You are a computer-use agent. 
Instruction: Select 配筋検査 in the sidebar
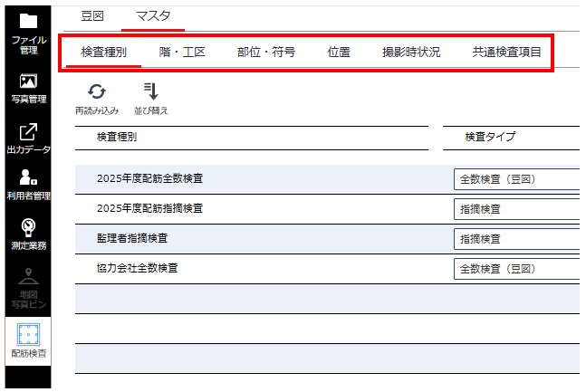(x=28, y=340)
